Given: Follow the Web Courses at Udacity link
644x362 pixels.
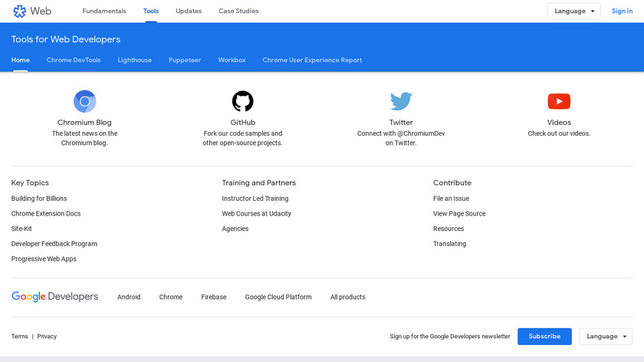Looking at the screenshot, I should click(257, 214).
